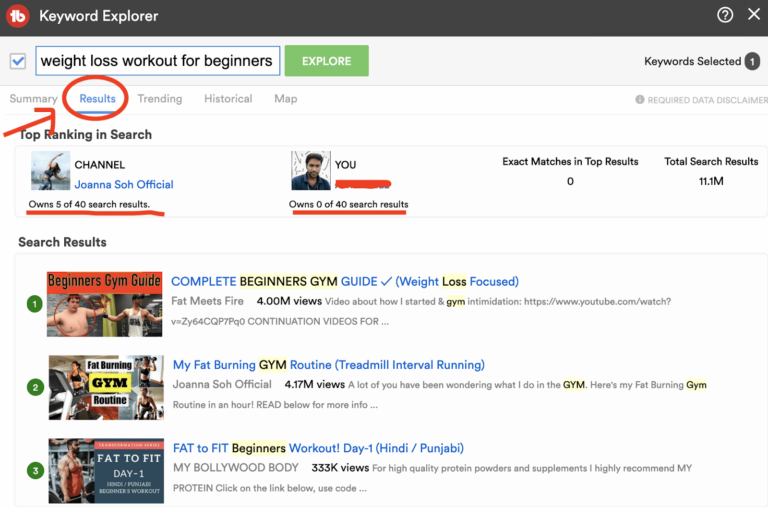Click the MY BOLLYWOOD BODY channel name

[x=236, y=468]
